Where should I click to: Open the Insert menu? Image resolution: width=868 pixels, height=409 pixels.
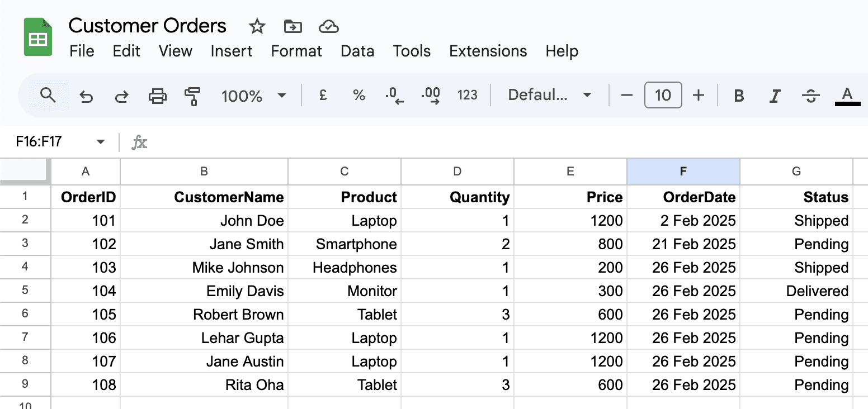click(232, 51)
